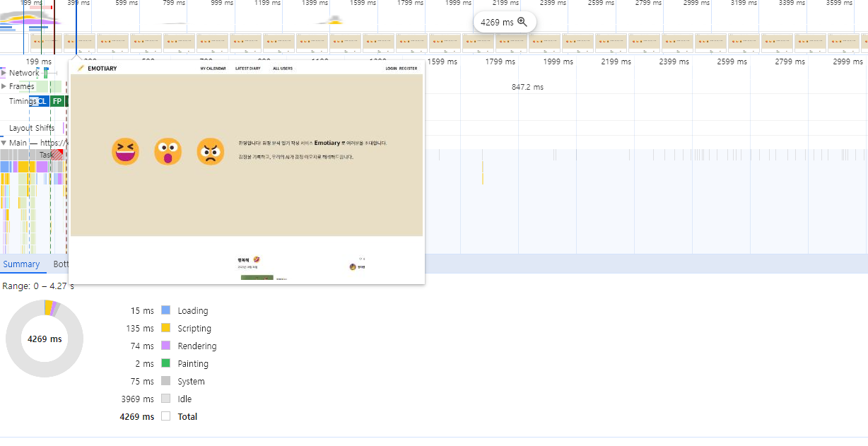This screenshot has width=868, height=446.
Task: Click the Layout Shifts track label
Action: (x=32, y=128)
